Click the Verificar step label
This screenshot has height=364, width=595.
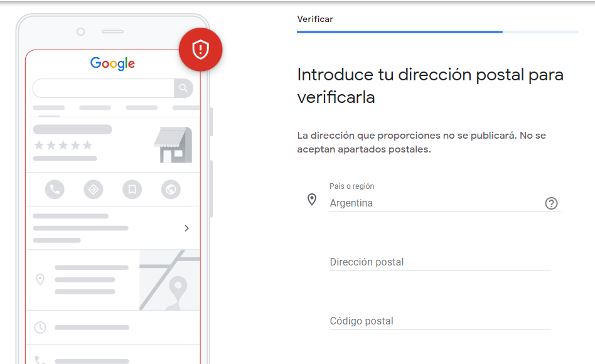(315, 19)
